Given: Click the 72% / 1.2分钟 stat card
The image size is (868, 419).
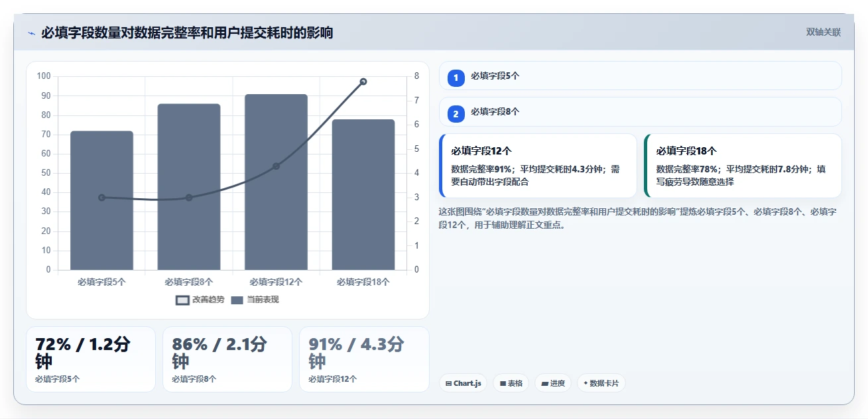Looking at the screenshot, I should tap(91, 359).
